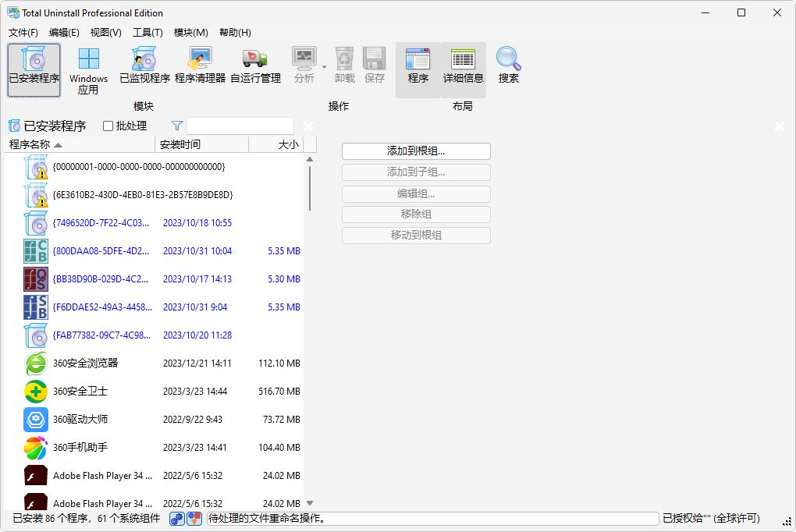
Task: Select the 360安全浏览器 icon
Action: pos(36,364)
